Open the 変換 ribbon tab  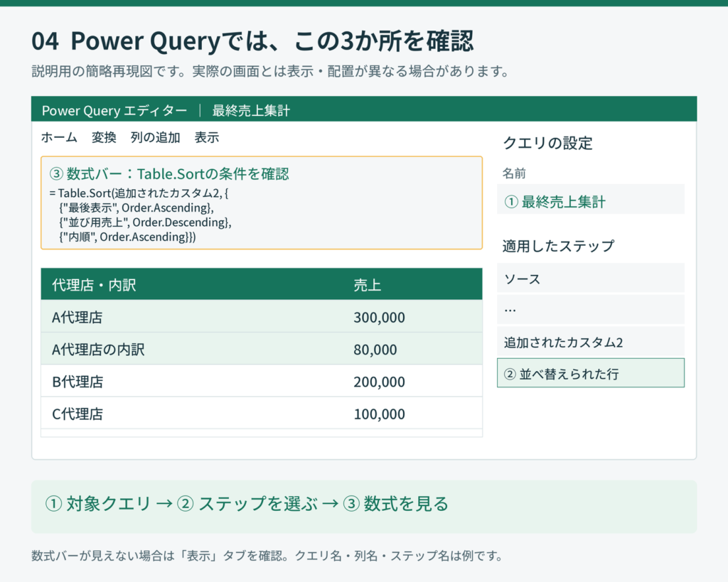coord(104,137)
